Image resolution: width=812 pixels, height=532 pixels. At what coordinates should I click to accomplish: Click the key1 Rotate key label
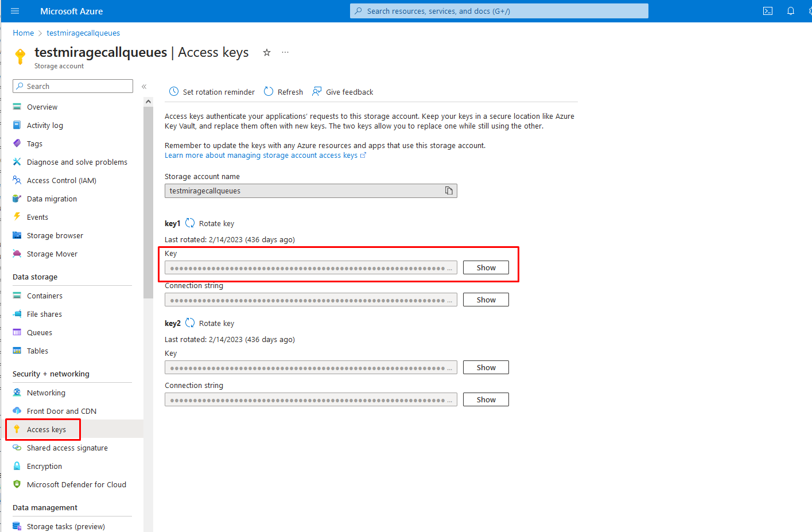pos(216,223)
